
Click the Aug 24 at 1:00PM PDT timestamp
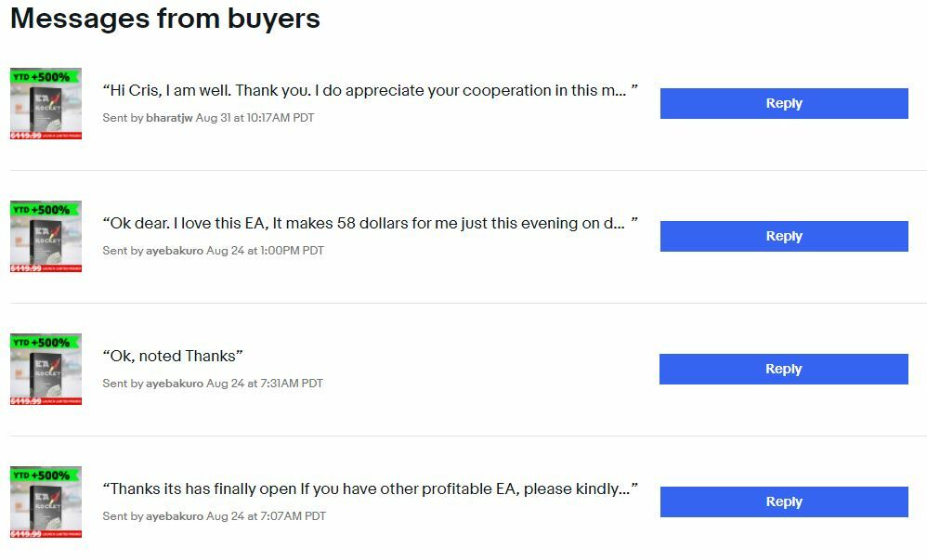[265, 251]
